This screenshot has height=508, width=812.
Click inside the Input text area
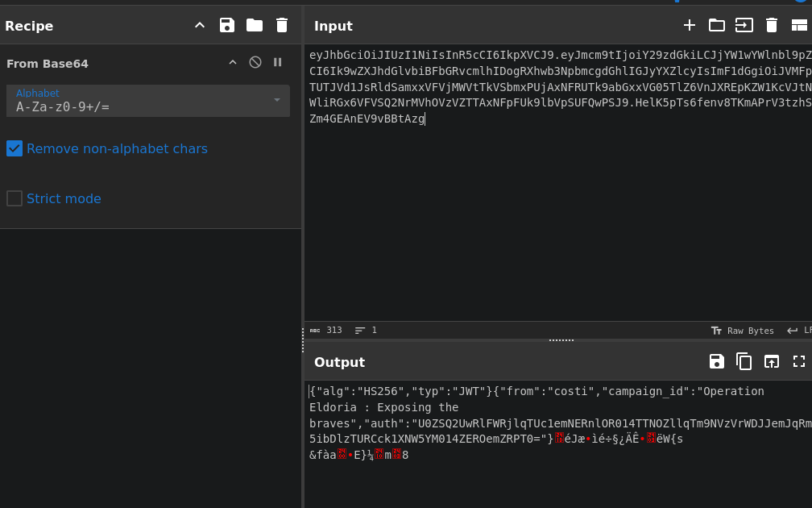[x=557, y=182]
